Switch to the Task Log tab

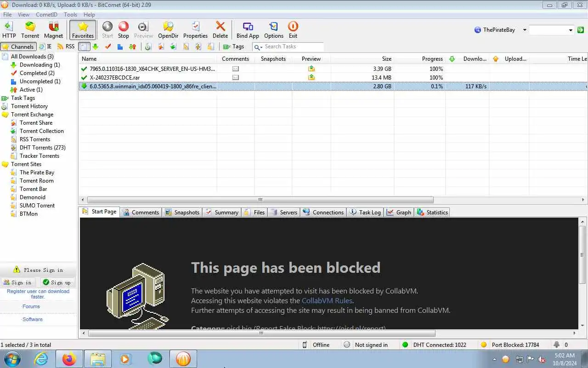pyautogui.click(x=365, y=213)
